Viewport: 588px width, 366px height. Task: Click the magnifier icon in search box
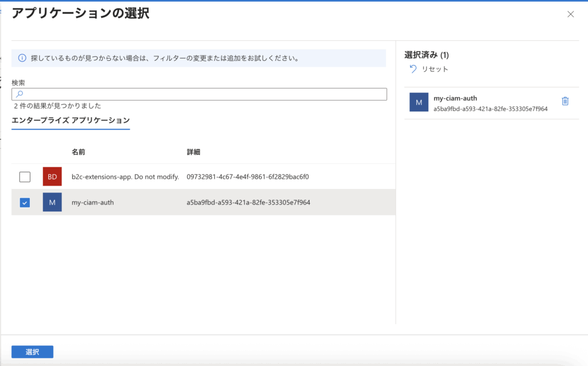[x=19, y=94]
